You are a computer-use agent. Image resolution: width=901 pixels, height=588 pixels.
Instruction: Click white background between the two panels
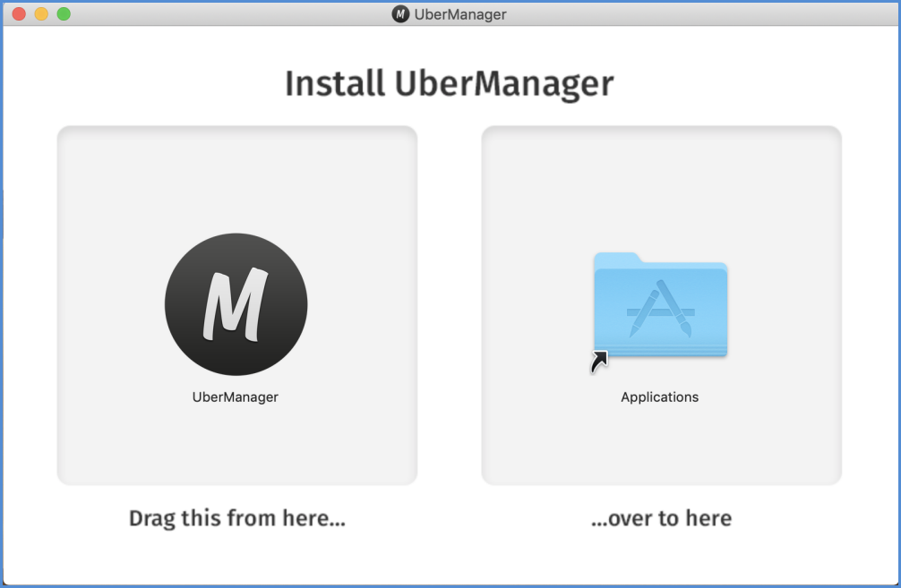click(x=450, y=304)
